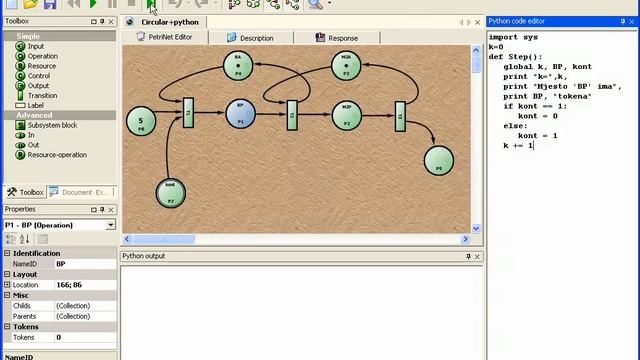Screen dimensions: 640x360
Task: Edit the NameID field value BP
Action: 85,264
